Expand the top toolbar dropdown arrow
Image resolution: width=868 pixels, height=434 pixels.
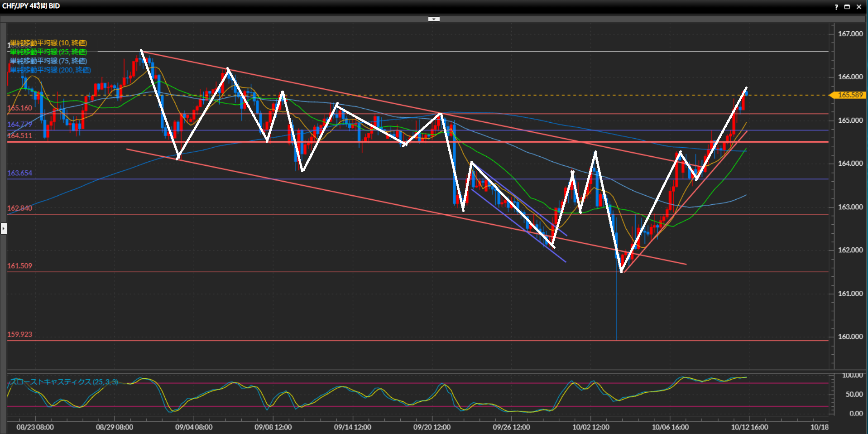tap(434, 19)
